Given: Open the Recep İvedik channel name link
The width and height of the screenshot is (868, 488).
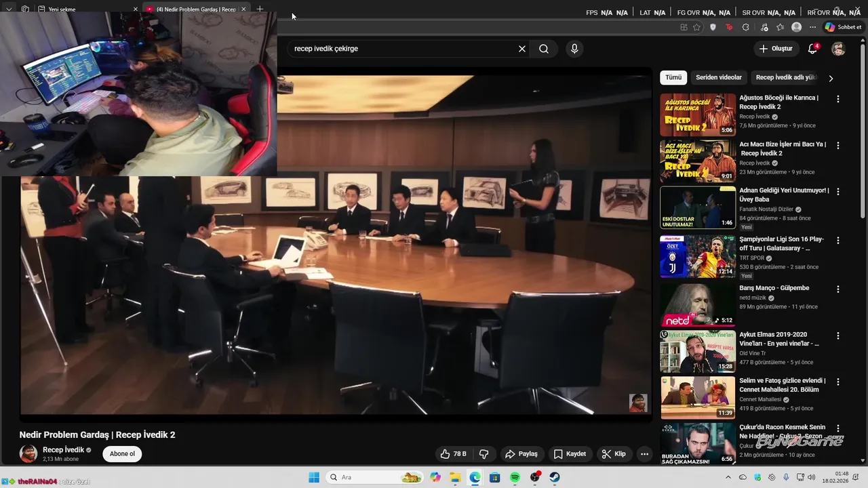Looking at the screenshot, I should (64, 450).
